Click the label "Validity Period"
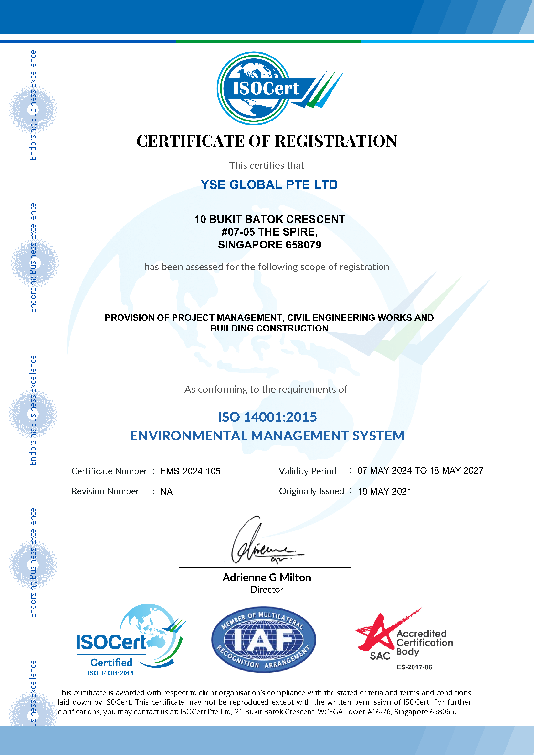Image resolution: width=534 pixels, height=756 pixels. tap(308, 471)
